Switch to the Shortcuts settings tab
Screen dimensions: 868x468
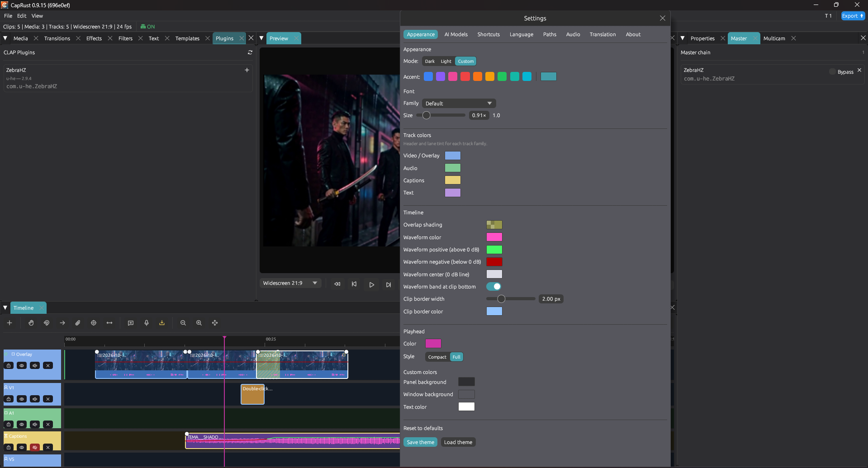pos(489,34)
